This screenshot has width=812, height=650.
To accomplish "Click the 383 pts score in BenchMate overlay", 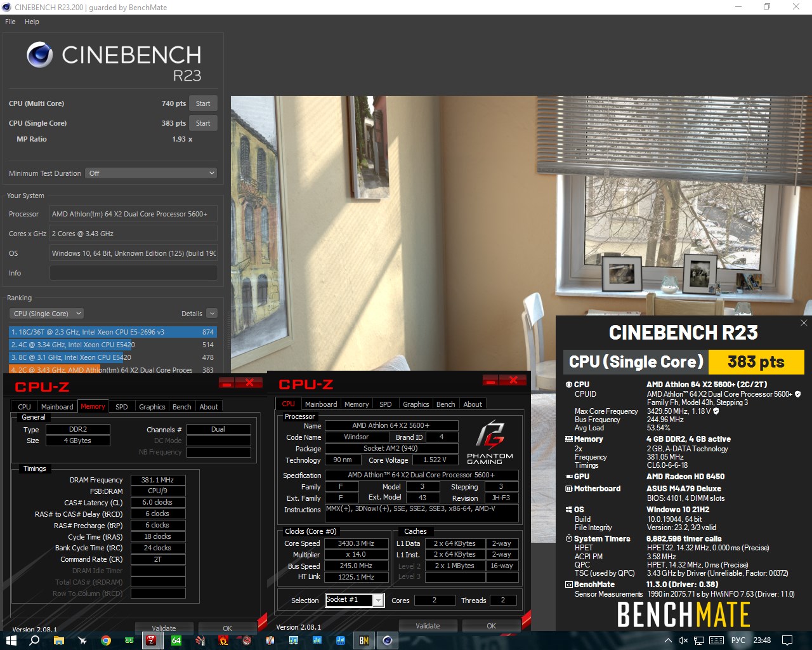I will point(756,362).
